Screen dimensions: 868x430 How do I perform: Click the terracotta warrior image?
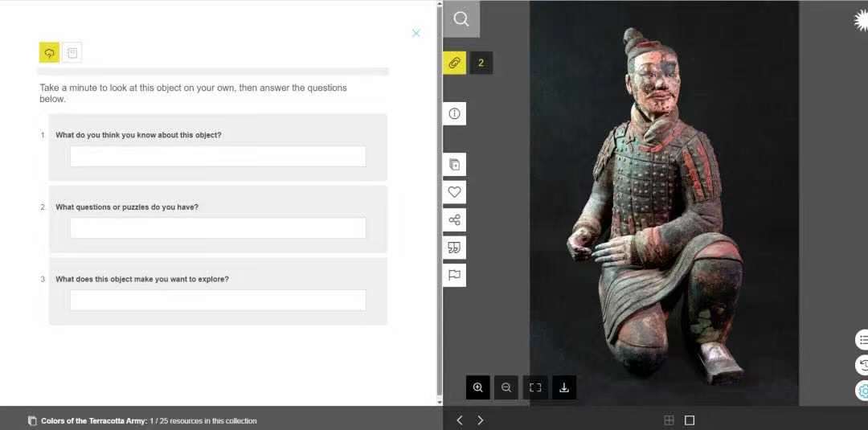click(x=664, y=203)
